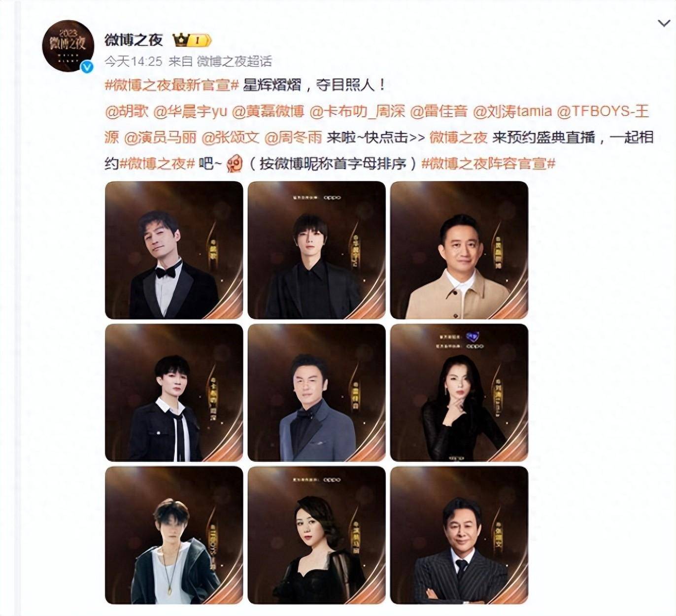Click the 微博之夜 profile avatar

tap(68, 46)
